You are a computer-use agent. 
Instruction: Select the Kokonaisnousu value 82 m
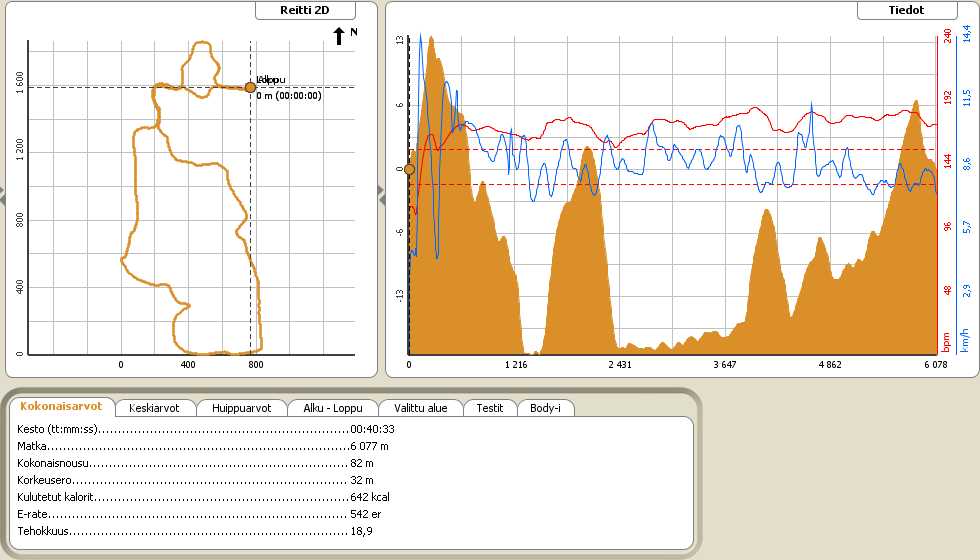[x=362, y=463]
